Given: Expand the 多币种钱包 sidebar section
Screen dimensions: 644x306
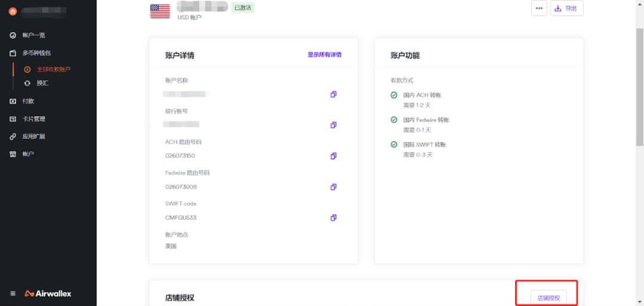Looking at the screenshot, I should (x=36, y=53).
